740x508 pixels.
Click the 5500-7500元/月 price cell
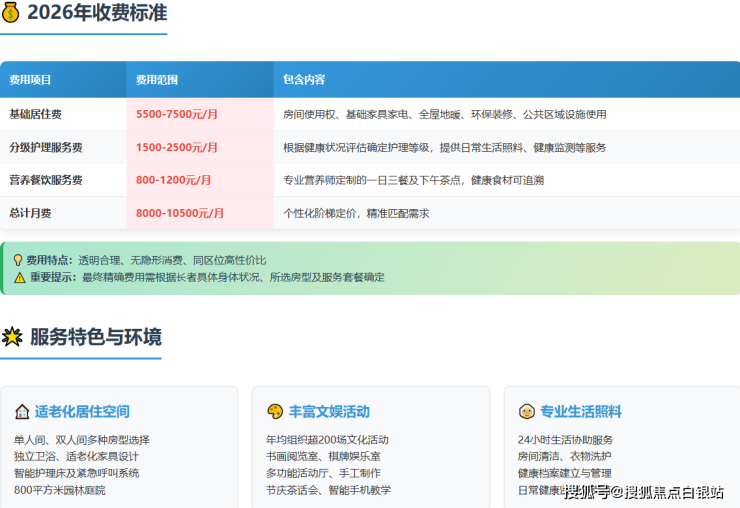(x=177, y=114)
